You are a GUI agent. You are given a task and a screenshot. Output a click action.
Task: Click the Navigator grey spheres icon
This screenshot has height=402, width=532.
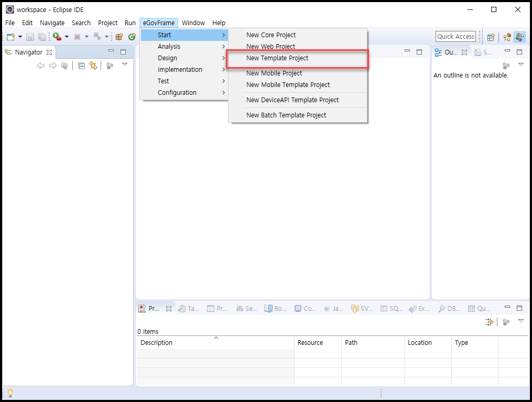pyautogui.click(x=110, y=66)
